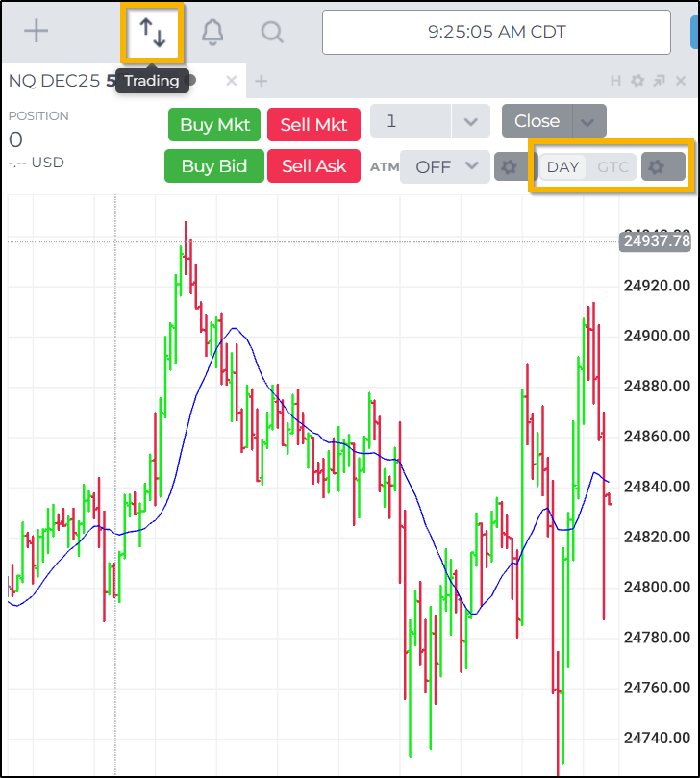Click the 24920.00 price axis label
The width and height of the screenshot is (700, 778).
[x=657, y=286]
